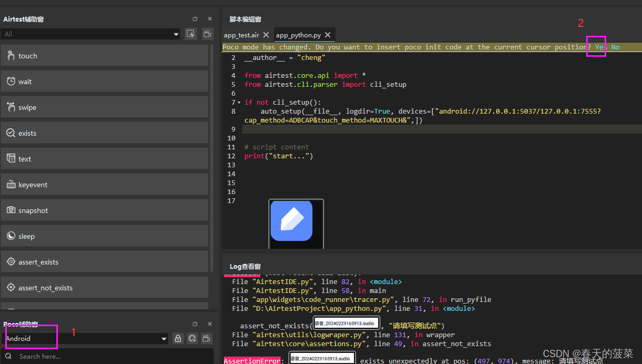Click the __author__ = "cheng" line
Image resolution: width=642 pixels, height=364 pixels.
tap(285, 58)
